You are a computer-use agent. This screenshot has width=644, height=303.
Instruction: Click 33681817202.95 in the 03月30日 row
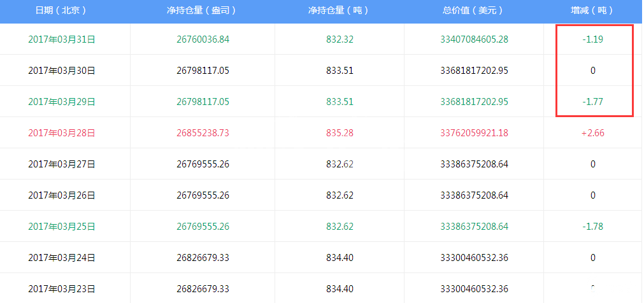point(475,71)
